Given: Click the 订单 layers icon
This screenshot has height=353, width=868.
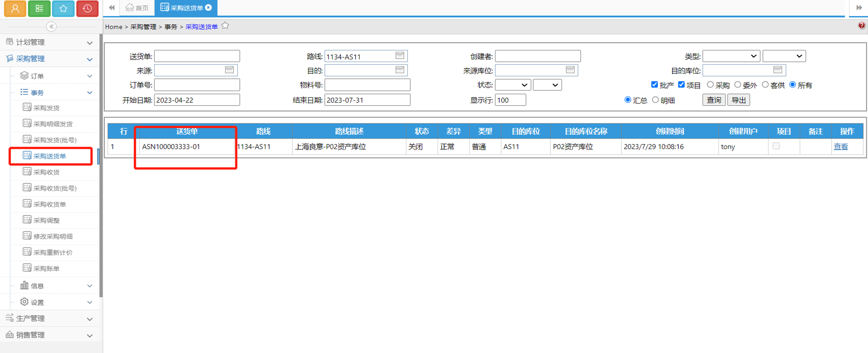Looking at the screenshot, I should coord(24,75).
